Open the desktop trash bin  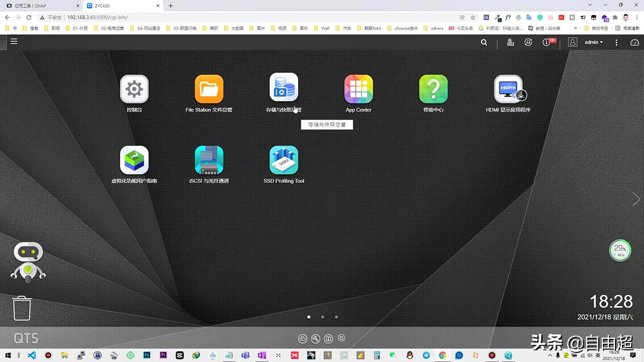22,308
